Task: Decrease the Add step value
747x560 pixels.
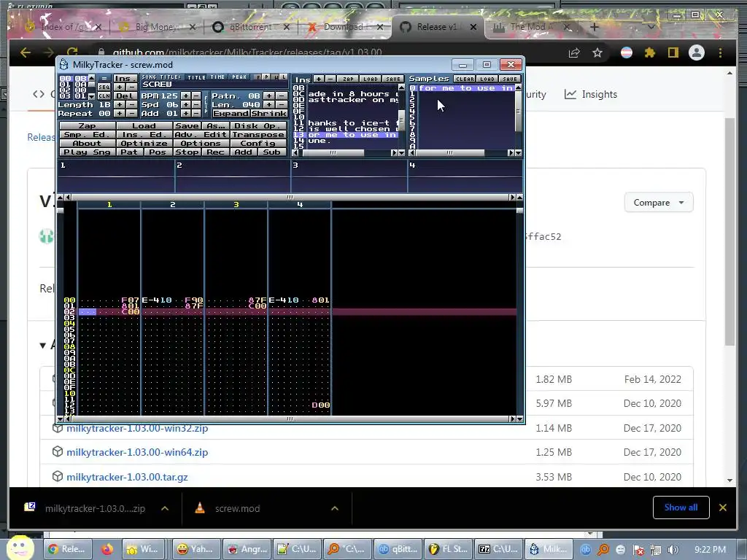Action: 196,113
